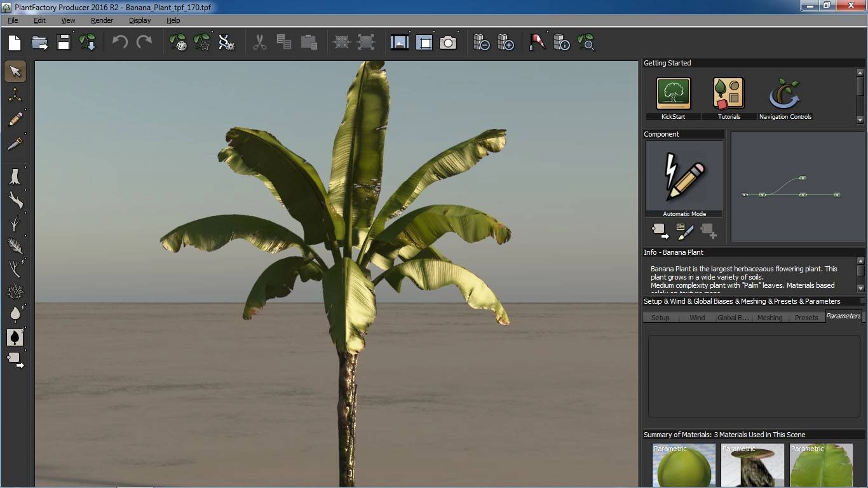The height and width of the screenshot is (488, 868).
Task: Click the node-with-arrow icon in left toolbar
Action: (x=15, y=360)
